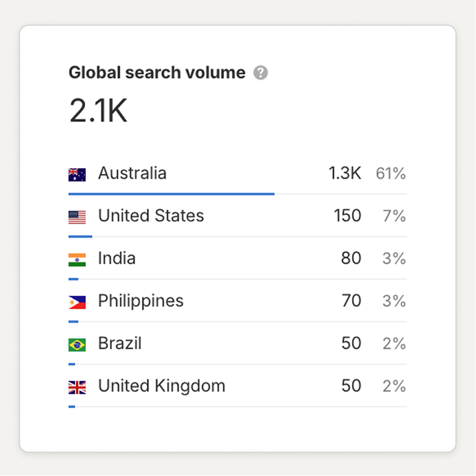
Task: Click the United States flag icon
Action: point(77,217)
